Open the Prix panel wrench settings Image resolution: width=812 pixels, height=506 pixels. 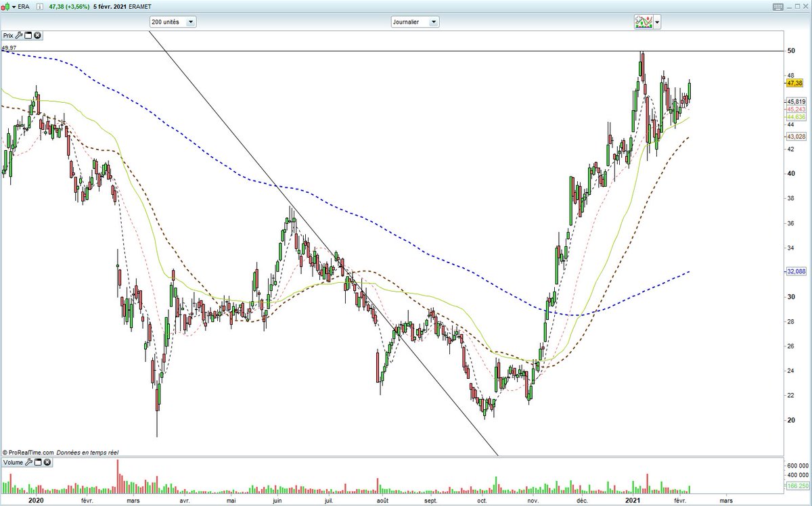pos(20,34)
